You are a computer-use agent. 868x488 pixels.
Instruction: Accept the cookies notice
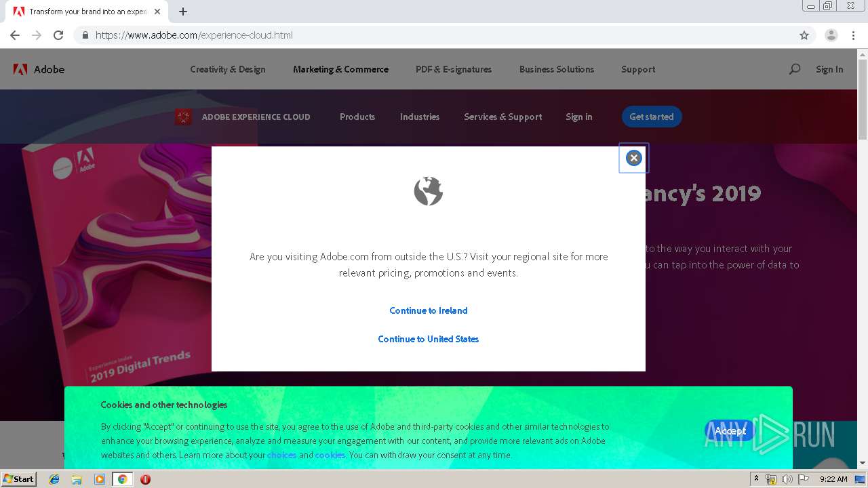click(x=730, y=430)
